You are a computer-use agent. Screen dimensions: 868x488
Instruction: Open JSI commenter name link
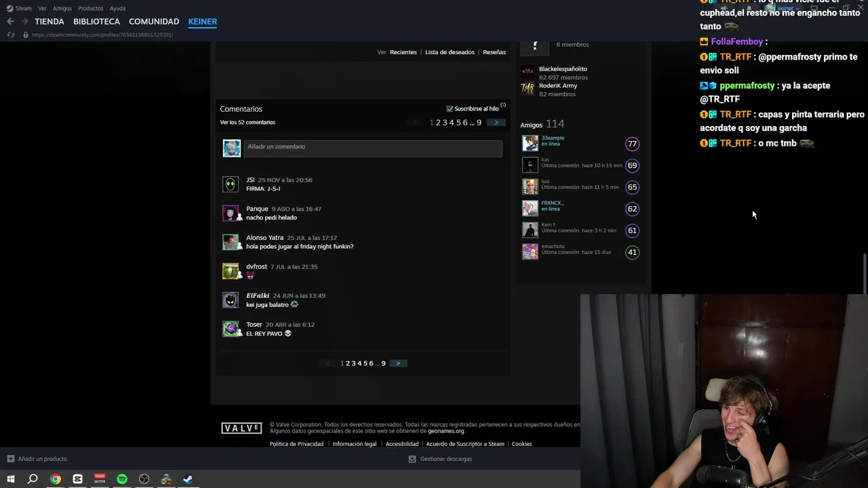tap(250, 180)
